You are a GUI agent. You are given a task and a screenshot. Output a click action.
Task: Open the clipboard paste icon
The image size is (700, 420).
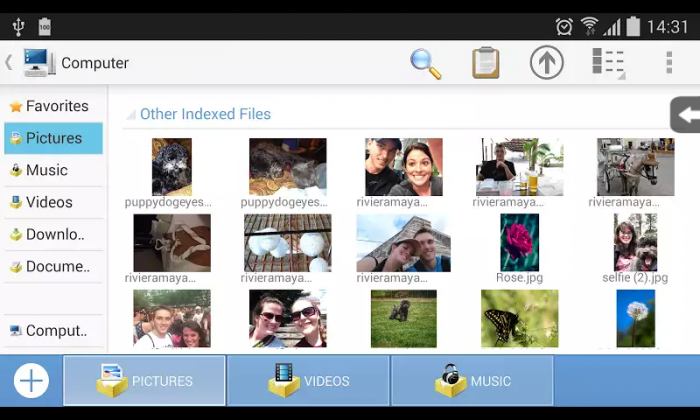click(486, 63)
